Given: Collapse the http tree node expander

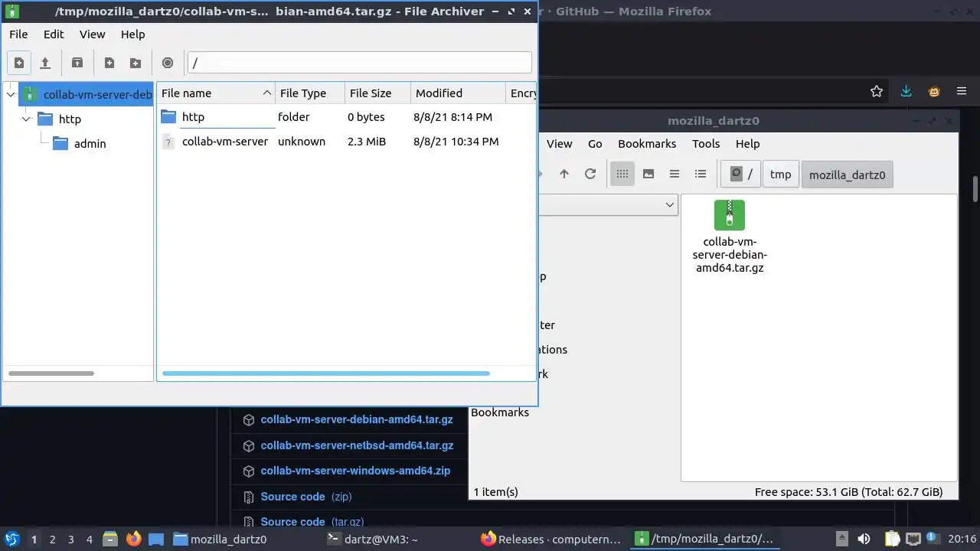Looking at the screenshot, I should (x=27, y=119).
